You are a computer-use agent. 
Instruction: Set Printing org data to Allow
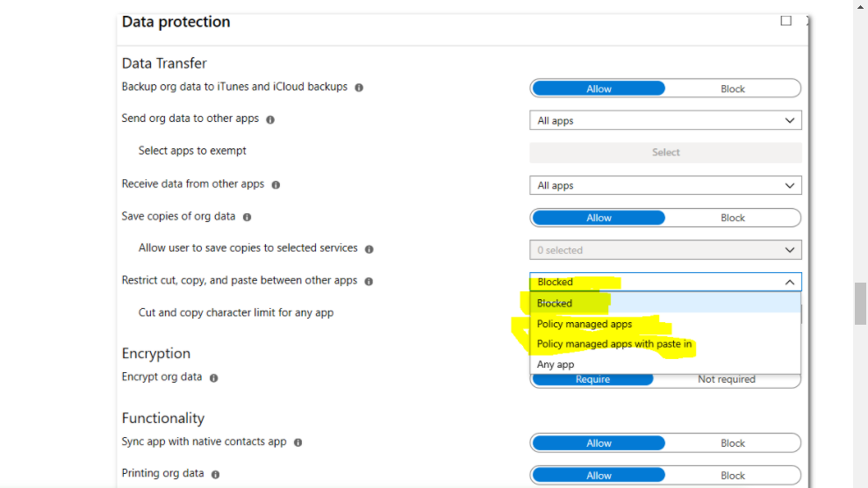pos(599,476)
